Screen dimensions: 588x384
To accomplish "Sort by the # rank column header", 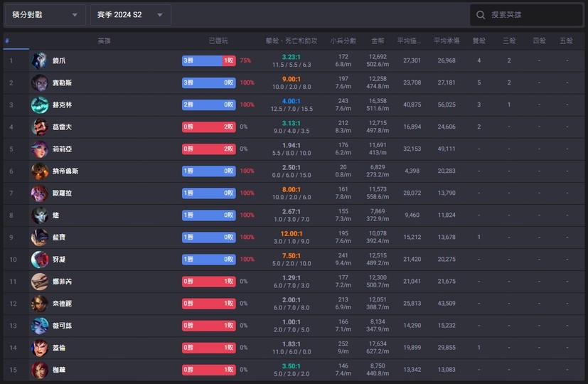I will pos(7,41).
